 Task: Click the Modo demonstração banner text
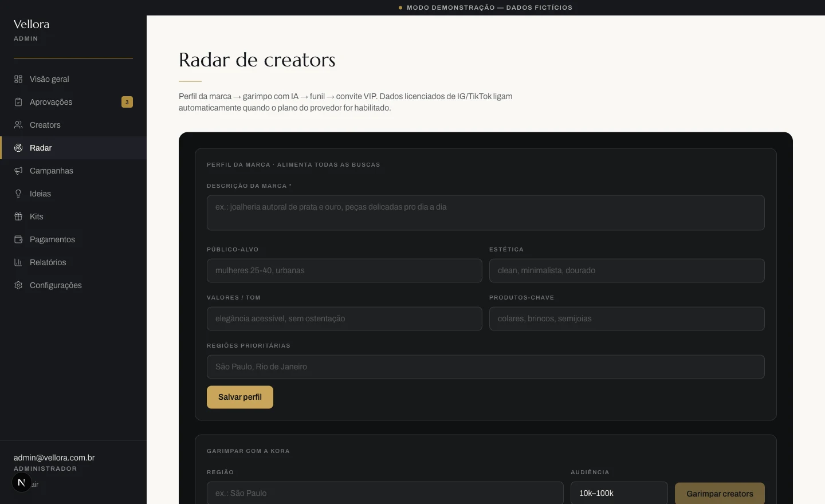(x=489, y=7)
